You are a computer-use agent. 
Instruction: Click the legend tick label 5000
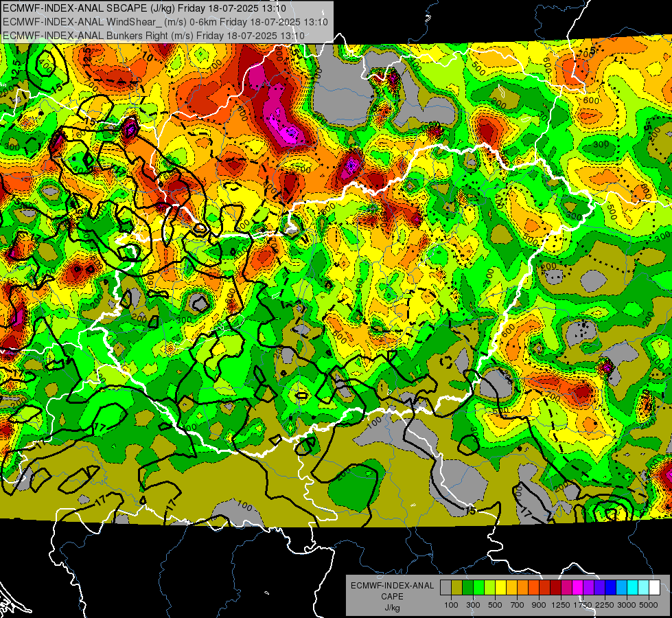pos(649,605)
